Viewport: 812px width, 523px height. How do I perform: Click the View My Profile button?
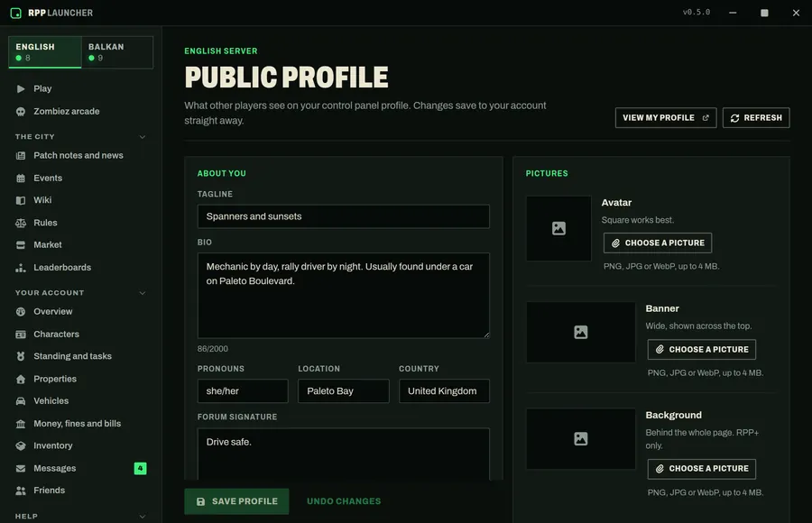tap(666, 118)
